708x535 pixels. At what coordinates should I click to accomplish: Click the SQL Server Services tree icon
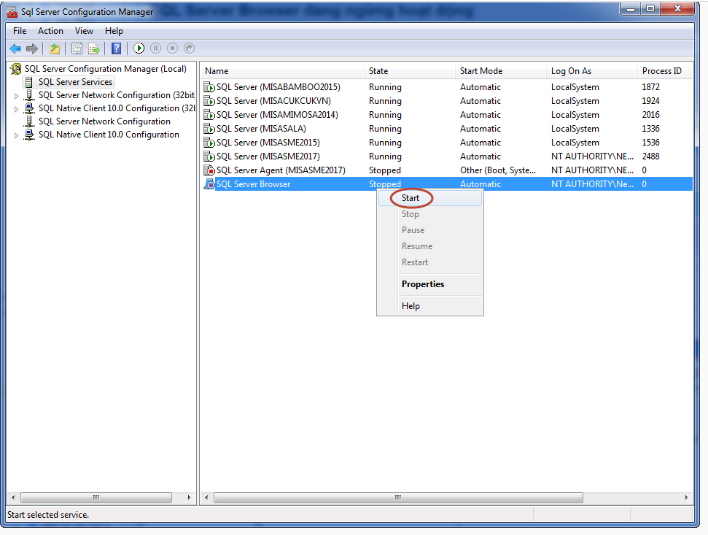[x=28, y=82]
